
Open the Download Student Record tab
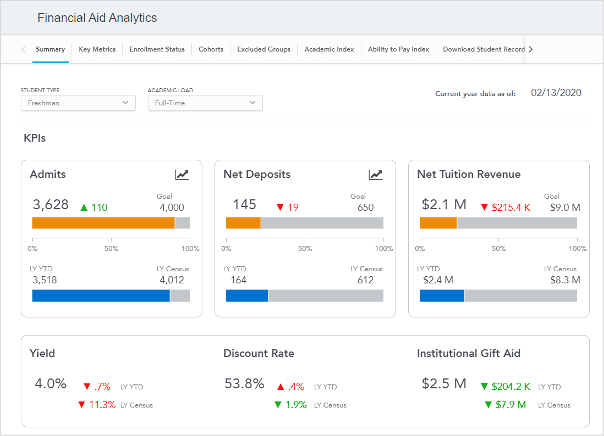pos(484,49)
